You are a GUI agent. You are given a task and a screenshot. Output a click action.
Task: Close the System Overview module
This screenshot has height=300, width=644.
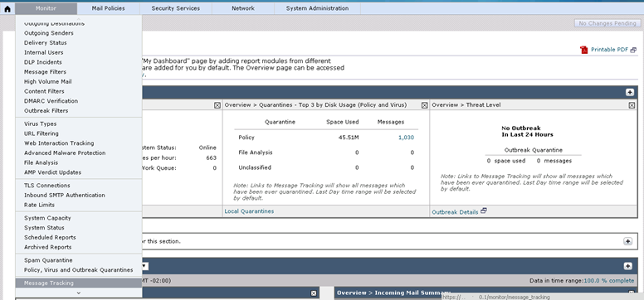pos(217,105)
